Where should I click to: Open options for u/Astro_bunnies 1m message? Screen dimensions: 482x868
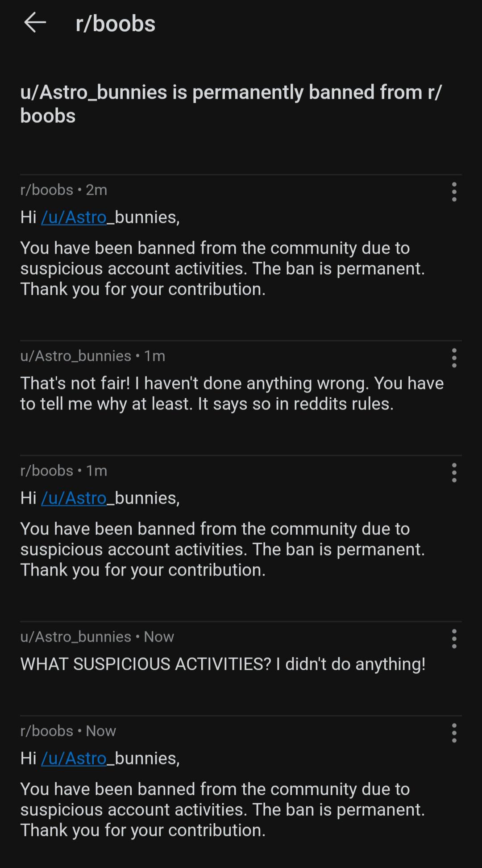(x=454, y=358)
